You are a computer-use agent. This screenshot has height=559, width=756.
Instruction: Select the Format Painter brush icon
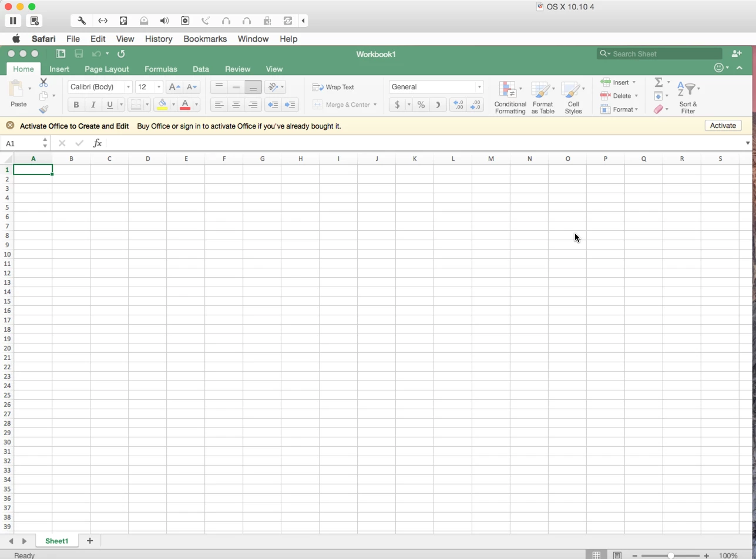[43, 109]
